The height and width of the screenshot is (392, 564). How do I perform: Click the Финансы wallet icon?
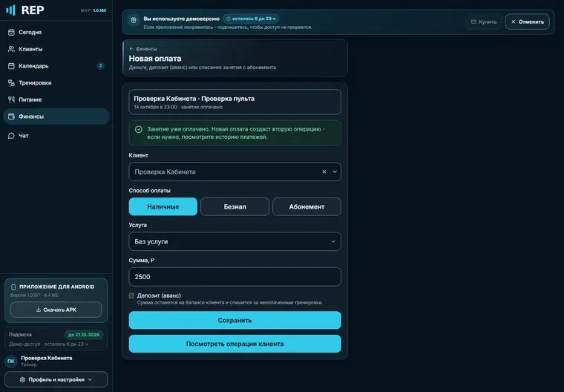click(x=11, y=117)
